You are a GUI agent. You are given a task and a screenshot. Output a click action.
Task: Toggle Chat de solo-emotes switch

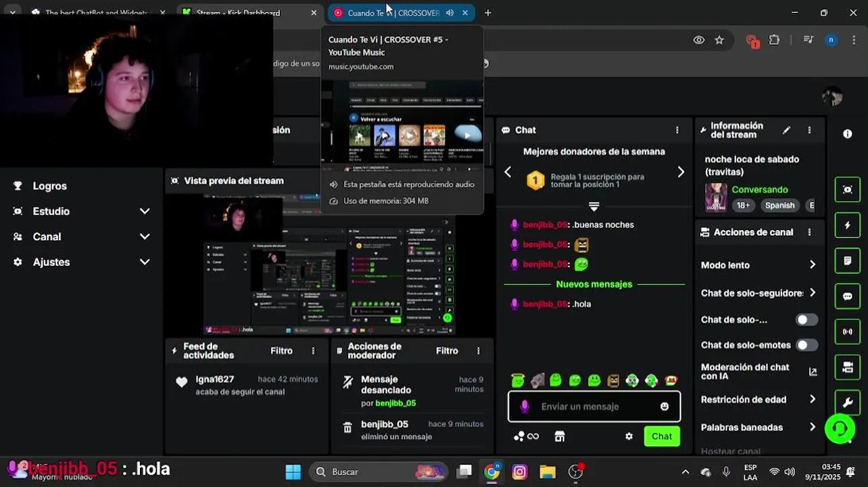(x=806, y=345)
